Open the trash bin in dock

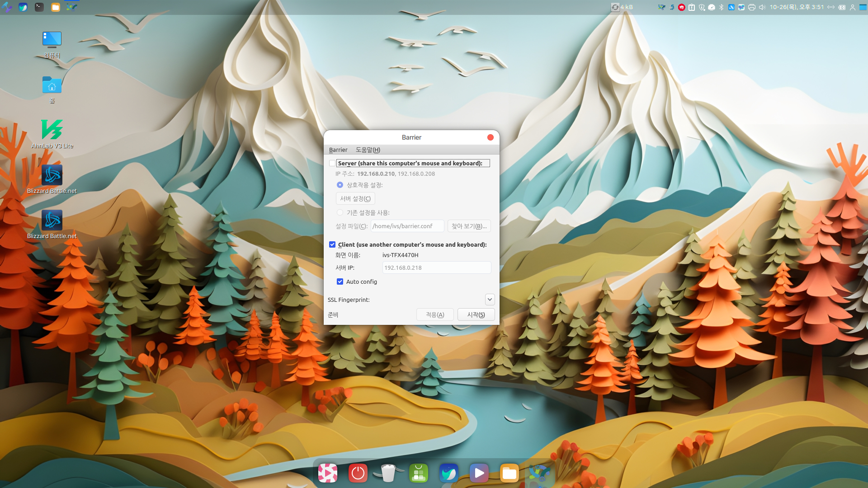(x=388, y=473)
